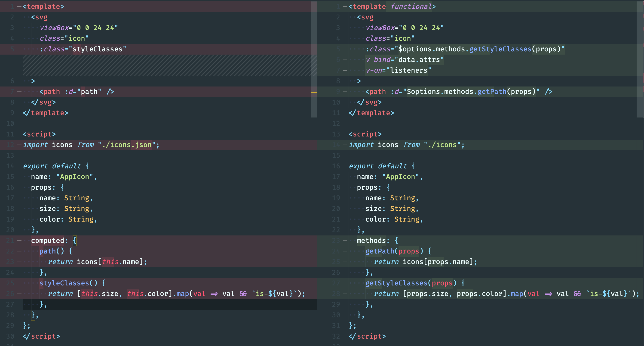Click the "computed" keyword in left pane

[47, 241]
